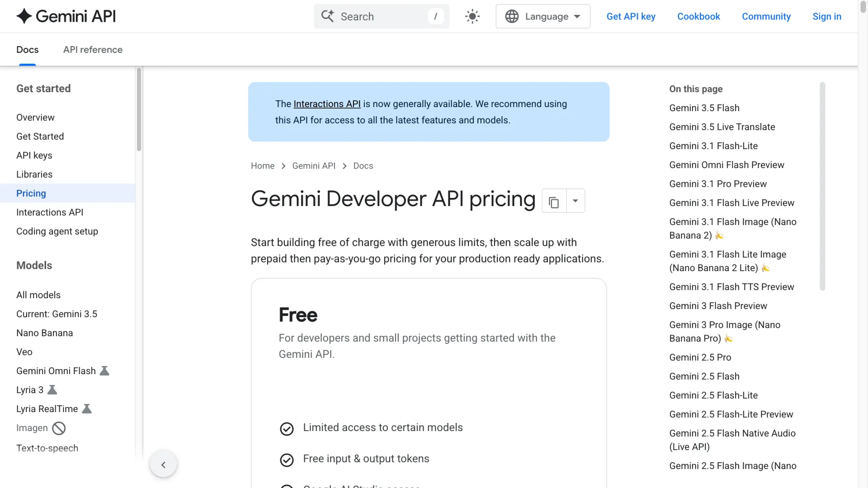Jump to Gemini 3.1 Flash Live Preview

(x=731, y=203)
